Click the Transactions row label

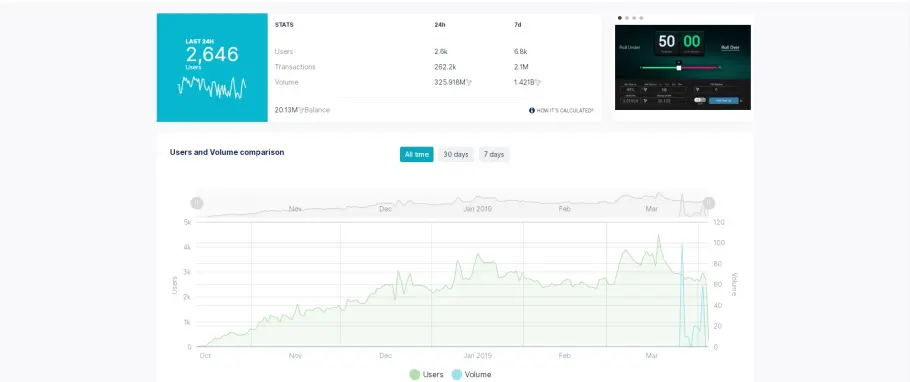[295, 67]
